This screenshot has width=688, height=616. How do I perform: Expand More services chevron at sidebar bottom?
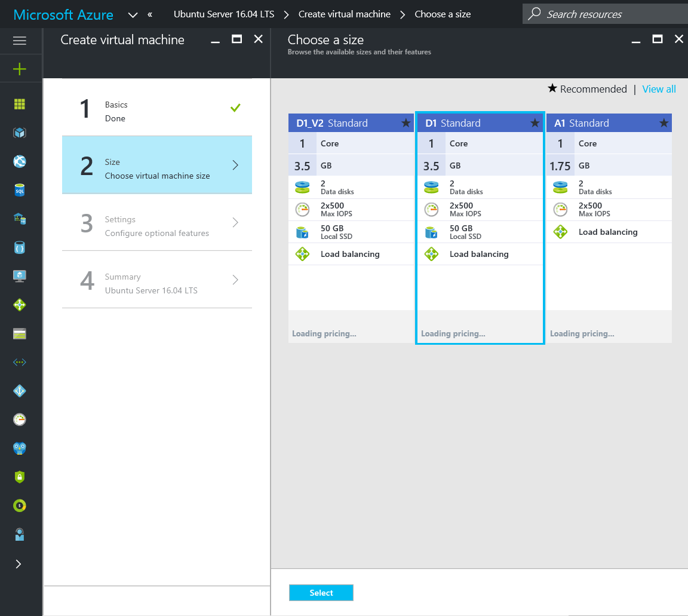19,564
